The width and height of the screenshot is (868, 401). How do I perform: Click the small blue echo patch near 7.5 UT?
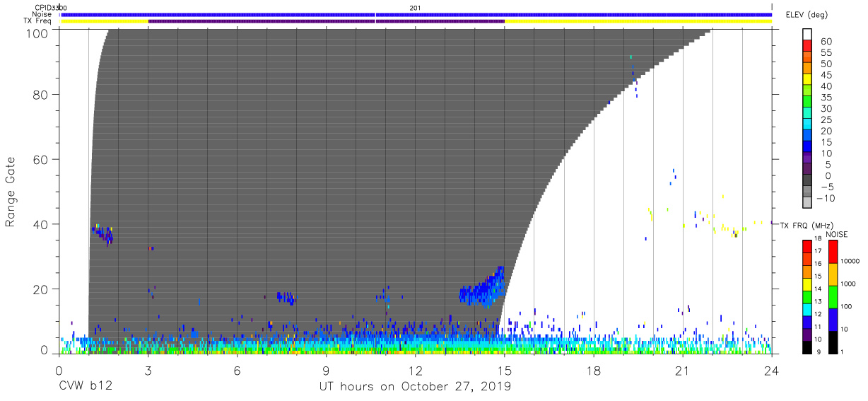286,298
